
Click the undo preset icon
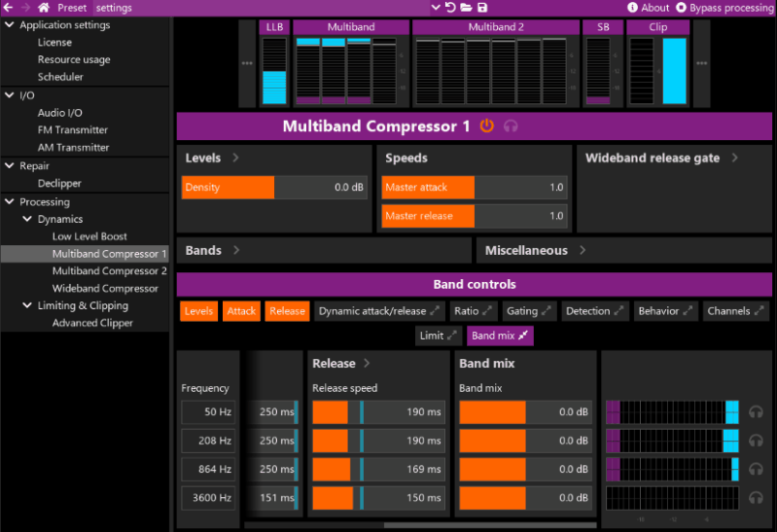[450, 8]
